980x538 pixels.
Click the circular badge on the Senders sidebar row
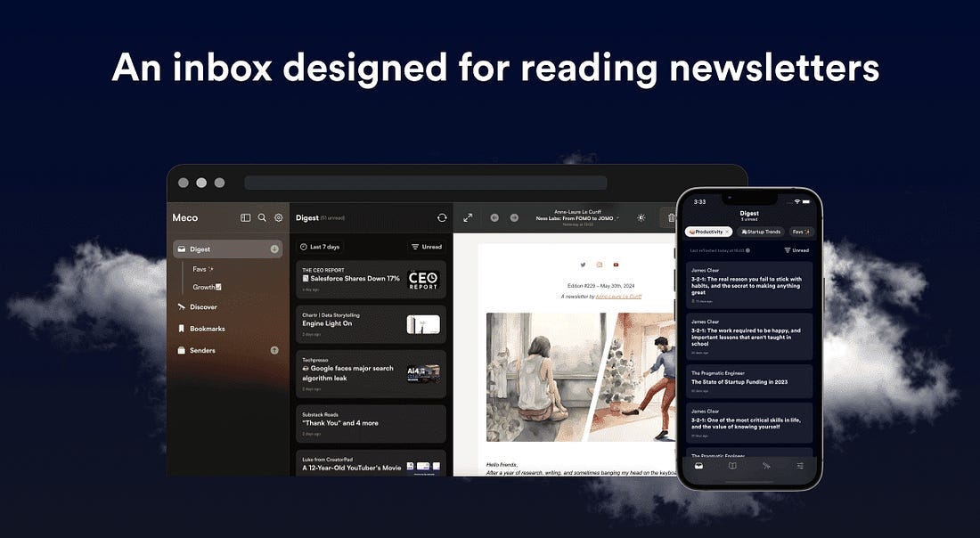click(x=274, y=351)
